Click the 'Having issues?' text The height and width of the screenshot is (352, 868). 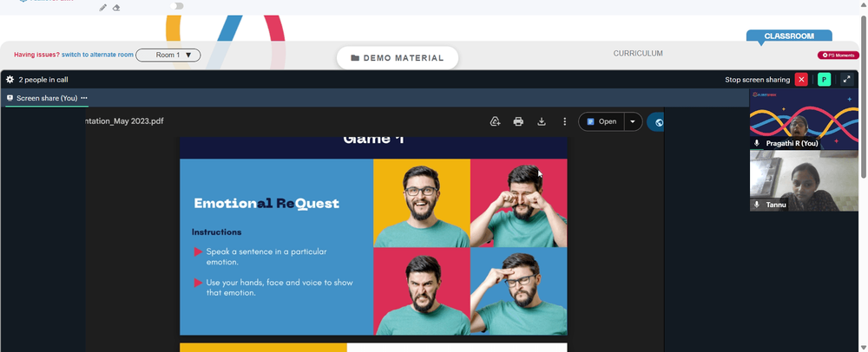36,55
